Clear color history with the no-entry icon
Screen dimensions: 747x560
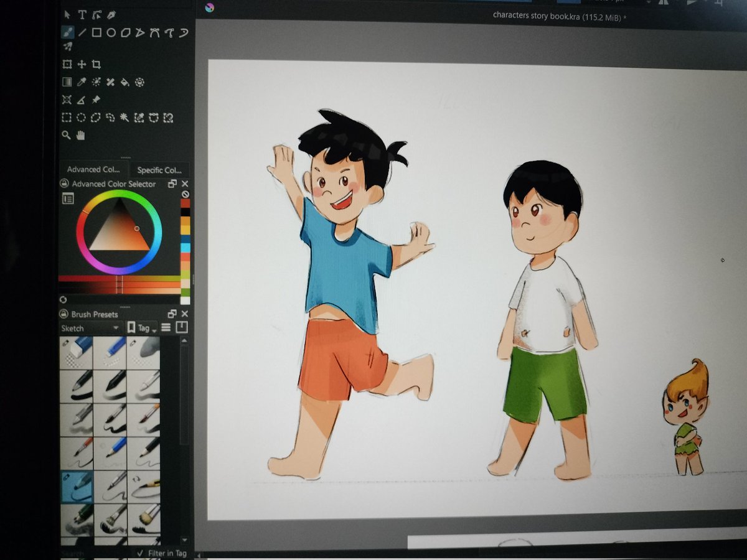pyautogui.click(x=185, y=194)
